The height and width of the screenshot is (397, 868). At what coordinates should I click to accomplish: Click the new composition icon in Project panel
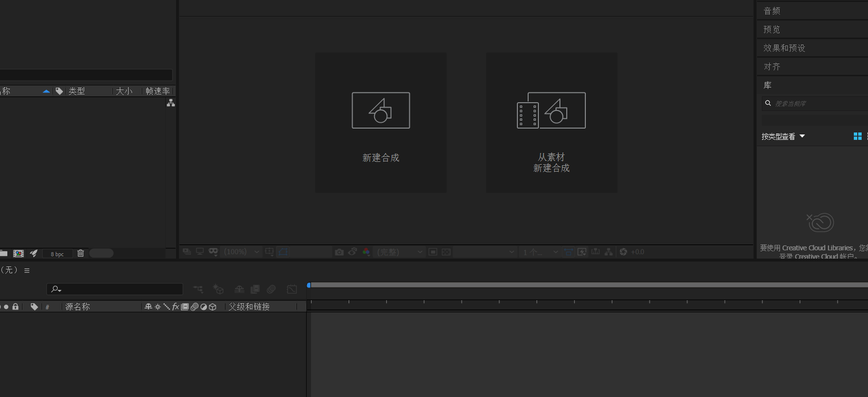click(x=19, y=253)
